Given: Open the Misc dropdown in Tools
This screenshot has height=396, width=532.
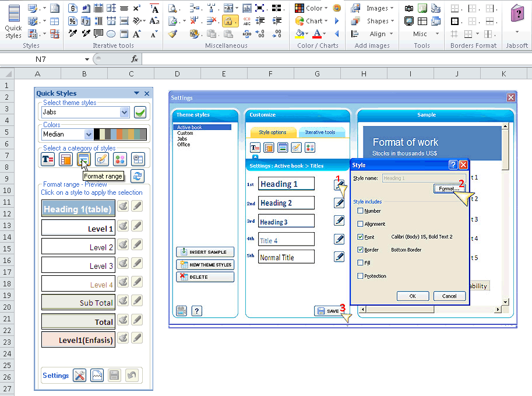Looking at the screenshot, I should [438, 34].
